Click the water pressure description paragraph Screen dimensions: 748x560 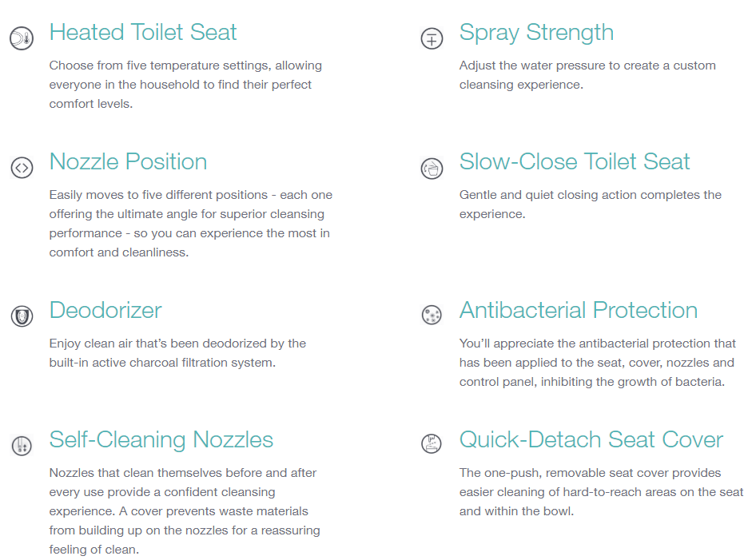tap(587, 75)
